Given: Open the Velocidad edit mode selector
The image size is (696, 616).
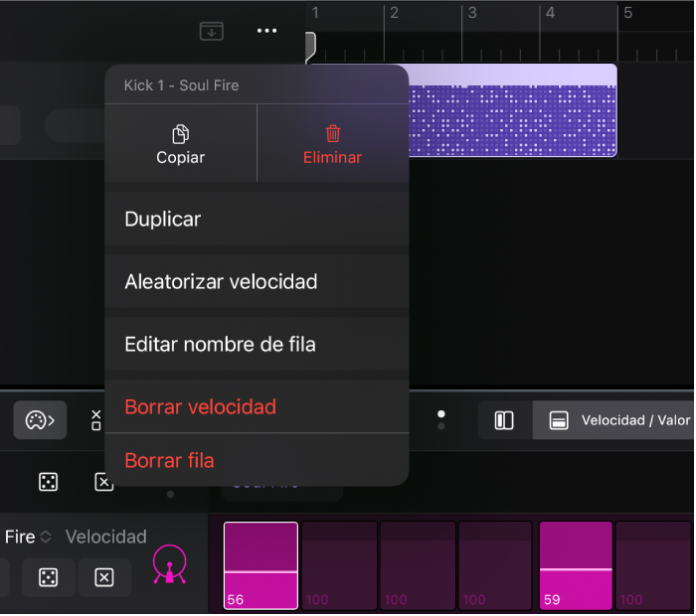Looking at the screenshot, I should (x=106, y=538).
